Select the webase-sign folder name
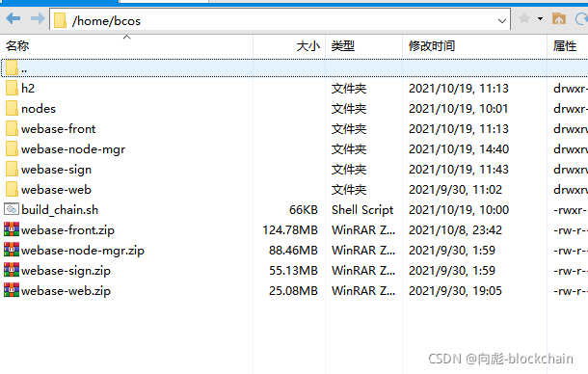Viewport: 588px width, 374px height. pyautogui.click(x=56, y=170)
